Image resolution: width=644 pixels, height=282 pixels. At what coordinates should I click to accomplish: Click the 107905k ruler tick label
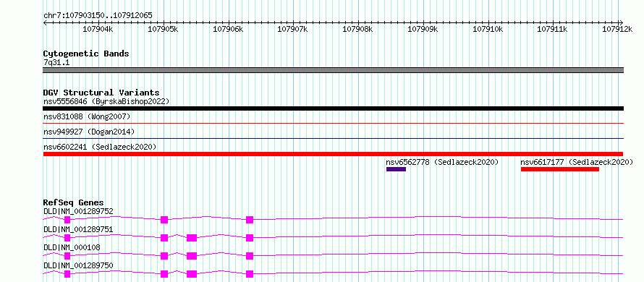[163, 29]
